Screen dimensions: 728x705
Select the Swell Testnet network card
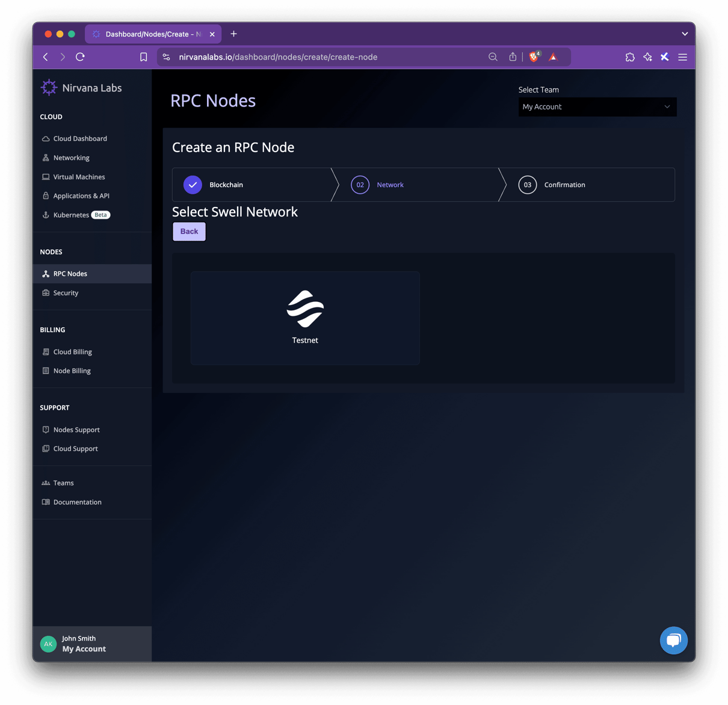[305, 318]
